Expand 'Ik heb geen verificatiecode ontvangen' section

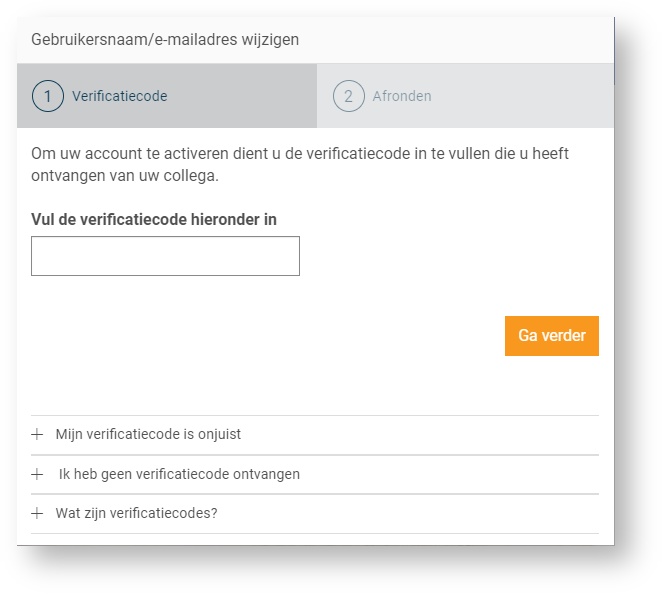(179, 474)
